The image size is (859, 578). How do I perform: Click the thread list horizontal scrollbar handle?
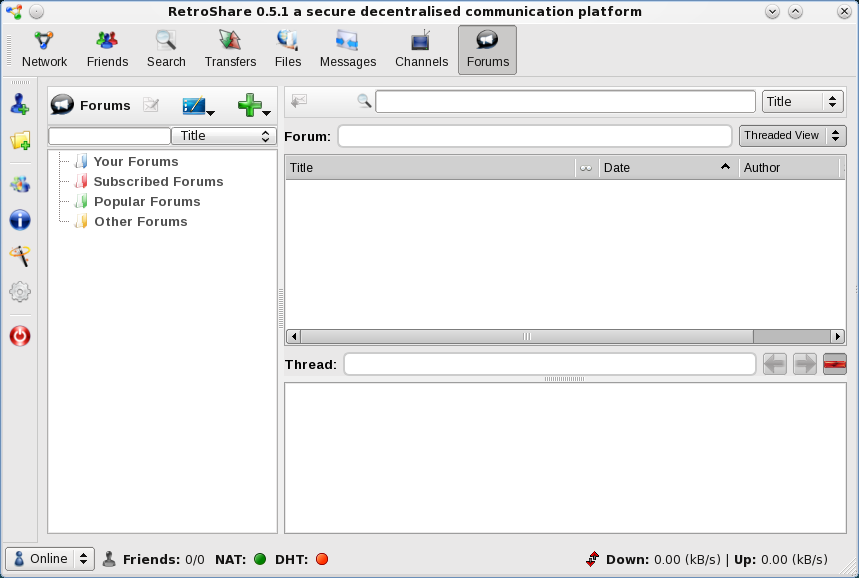pyautogui.click(x=527, y=336)
